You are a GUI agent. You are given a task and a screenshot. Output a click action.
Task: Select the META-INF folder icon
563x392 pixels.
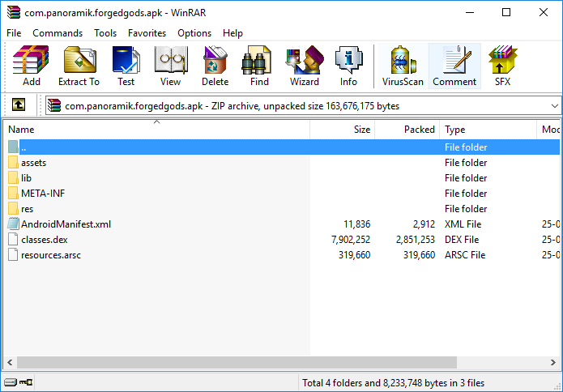(13, 193)
